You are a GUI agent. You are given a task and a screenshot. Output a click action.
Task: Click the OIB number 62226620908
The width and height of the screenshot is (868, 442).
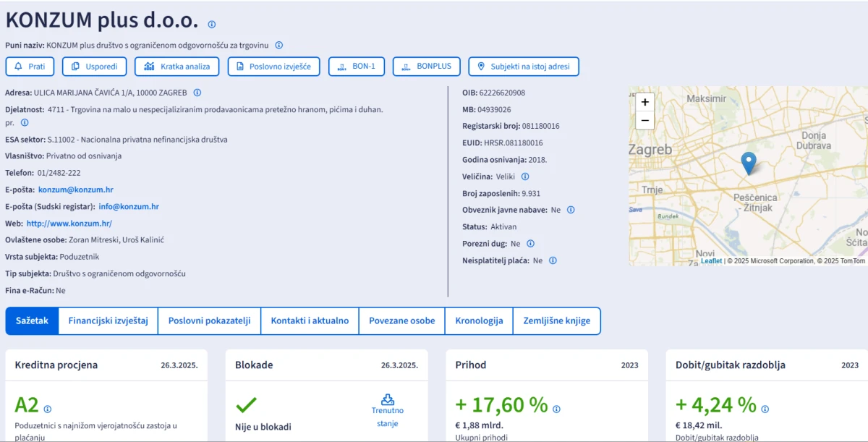tap(502, 93)
